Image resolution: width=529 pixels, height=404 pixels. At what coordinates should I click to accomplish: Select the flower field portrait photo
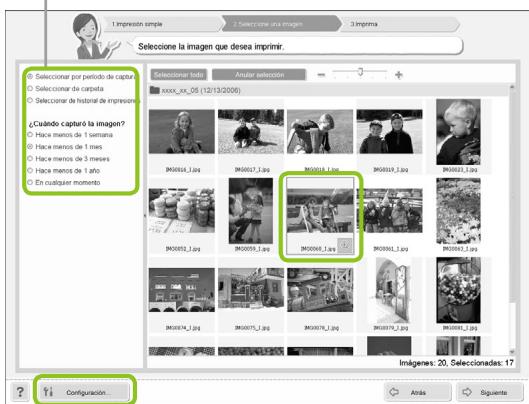(x=458, y=211)
